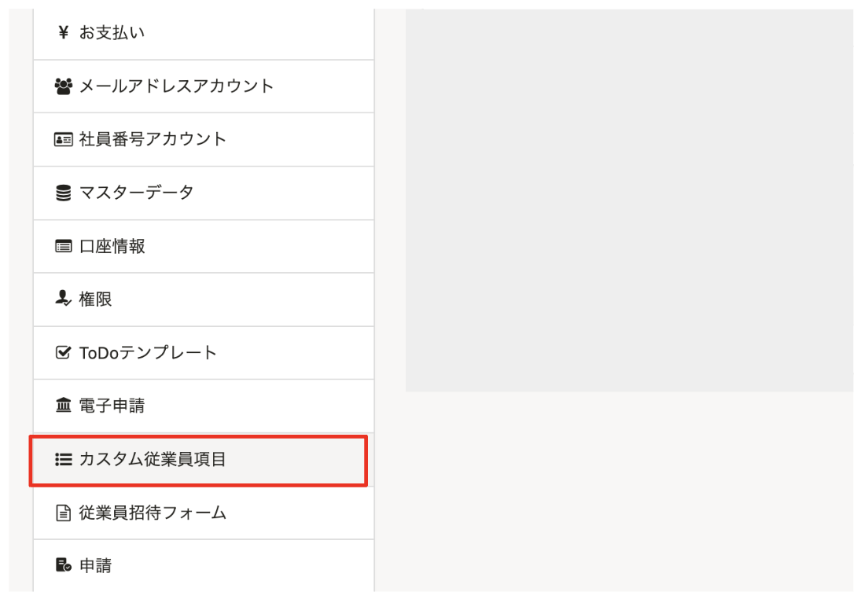Viewport: 868px width, 599px height.
Task: Click the user-check icon beside 権限
Action: (64, 299)
